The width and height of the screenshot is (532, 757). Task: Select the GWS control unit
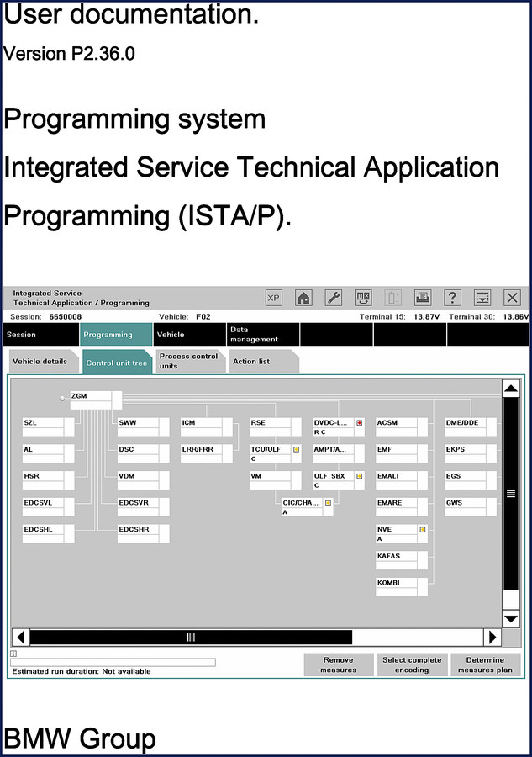tap(471, 507)
